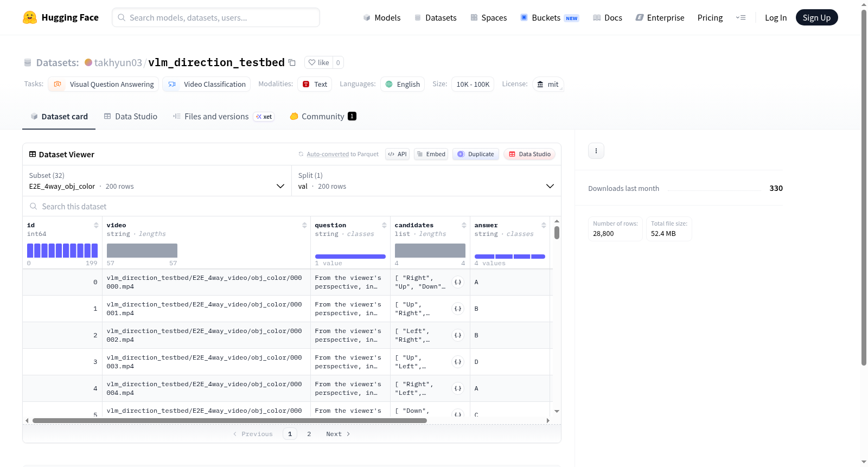This screenshot has height=467, width=868.
Task: Click the heart like button
Action: click(318, 62)
